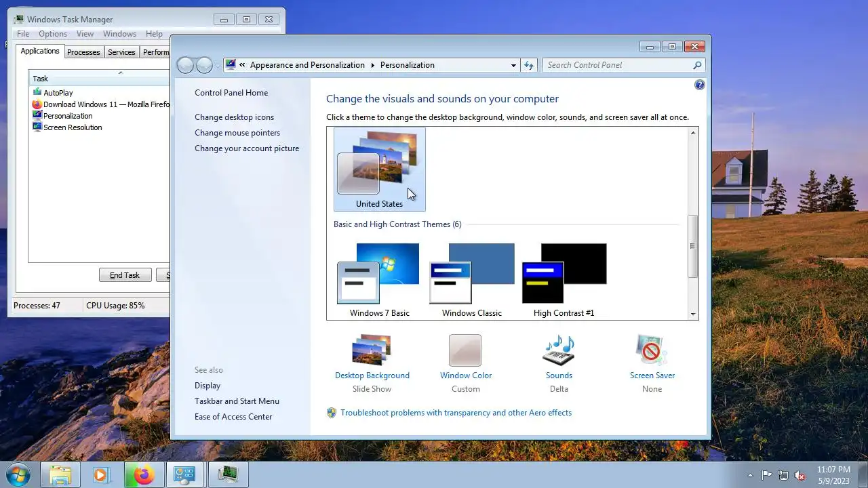
Task: Click the Action Center flag icon
Action: coord(767,475)
